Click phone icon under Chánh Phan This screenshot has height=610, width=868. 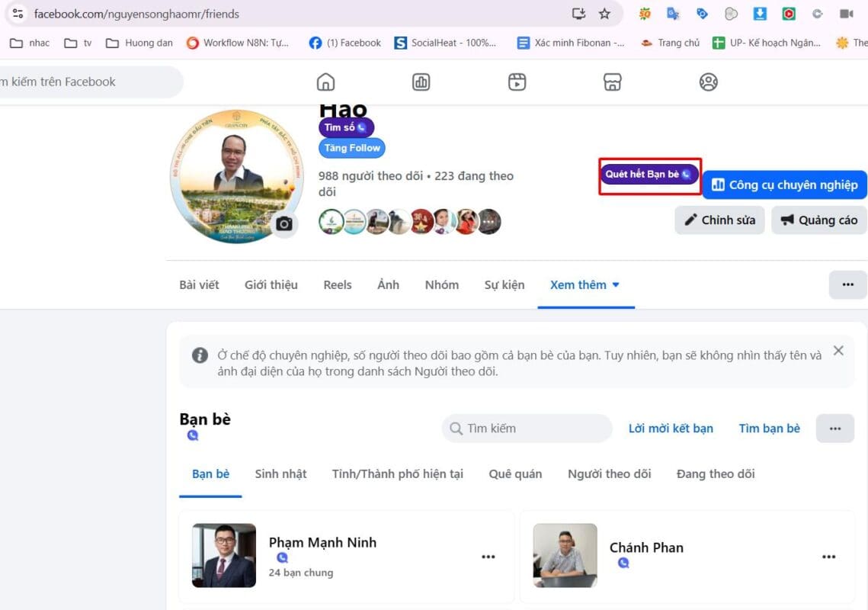(x=623, y=563)
